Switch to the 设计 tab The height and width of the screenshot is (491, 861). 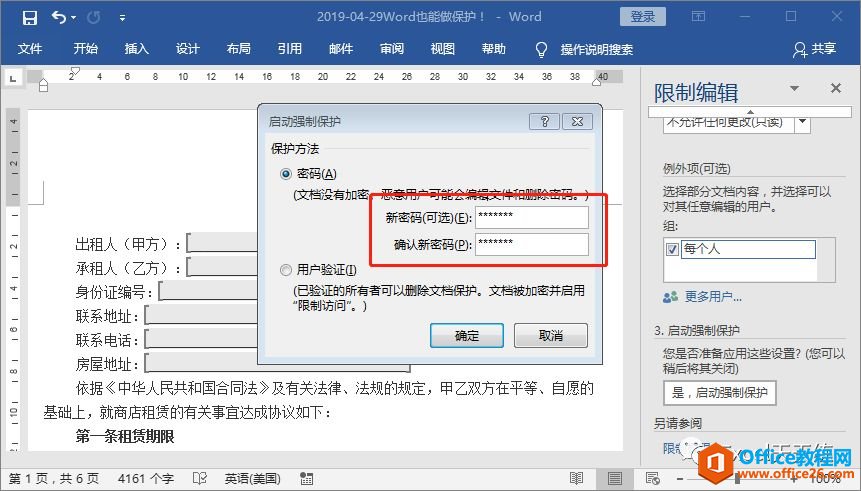(x=188, y=49)
